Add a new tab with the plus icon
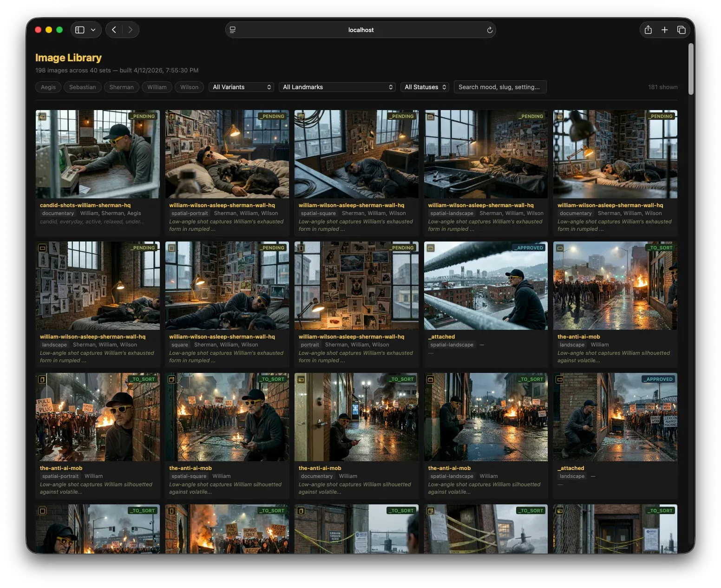 coord(665,30)
